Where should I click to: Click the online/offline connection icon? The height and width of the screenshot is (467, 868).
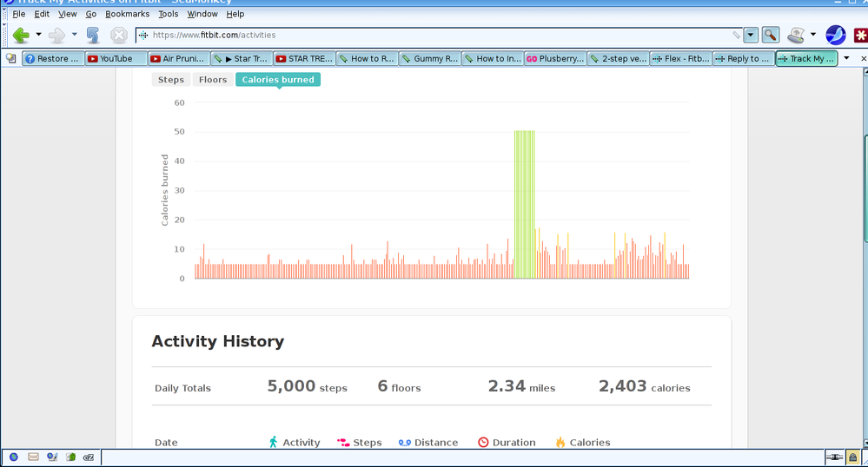(x=834, y=457)
